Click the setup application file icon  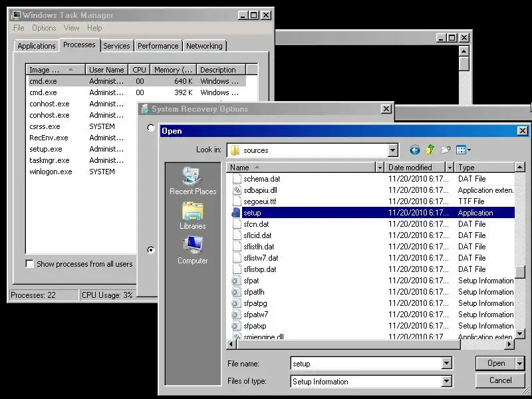236,213
